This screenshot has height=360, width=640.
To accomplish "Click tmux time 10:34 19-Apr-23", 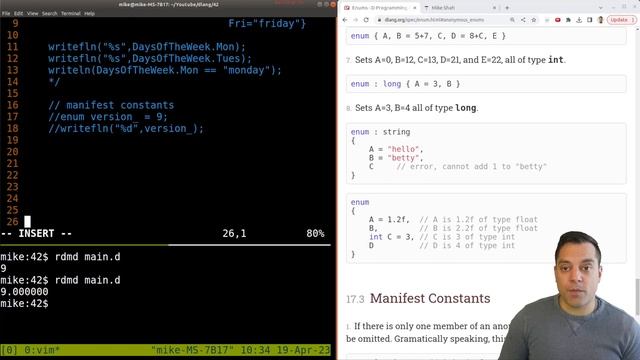I will [285, 350].
